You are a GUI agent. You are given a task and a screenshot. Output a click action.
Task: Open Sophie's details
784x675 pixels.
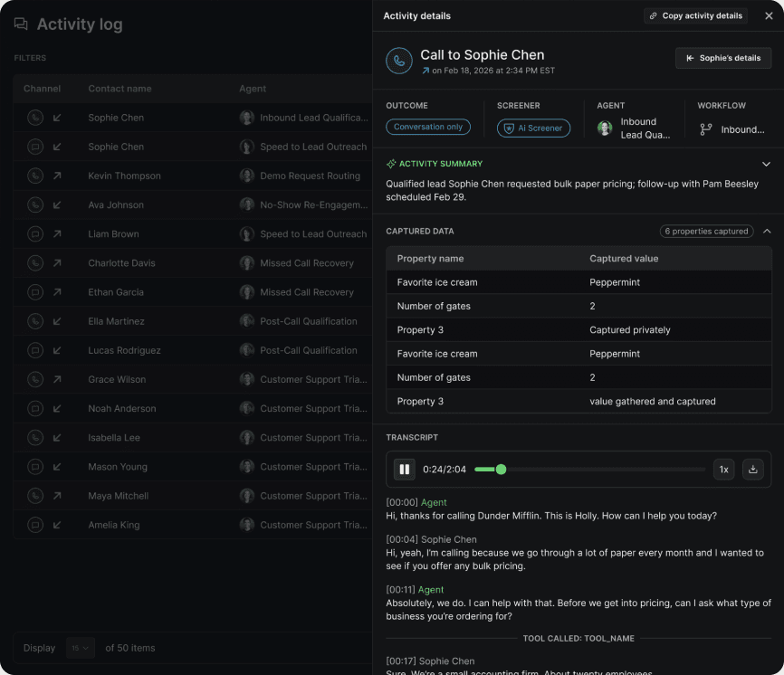[x=723, y=58]
